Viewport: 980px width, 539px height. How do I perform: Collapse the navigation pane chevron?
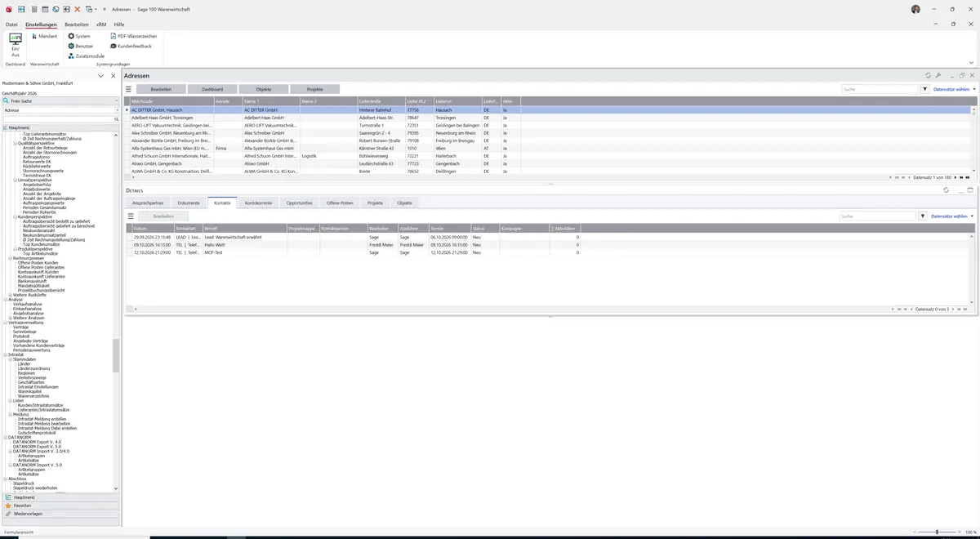coord(101,76)
